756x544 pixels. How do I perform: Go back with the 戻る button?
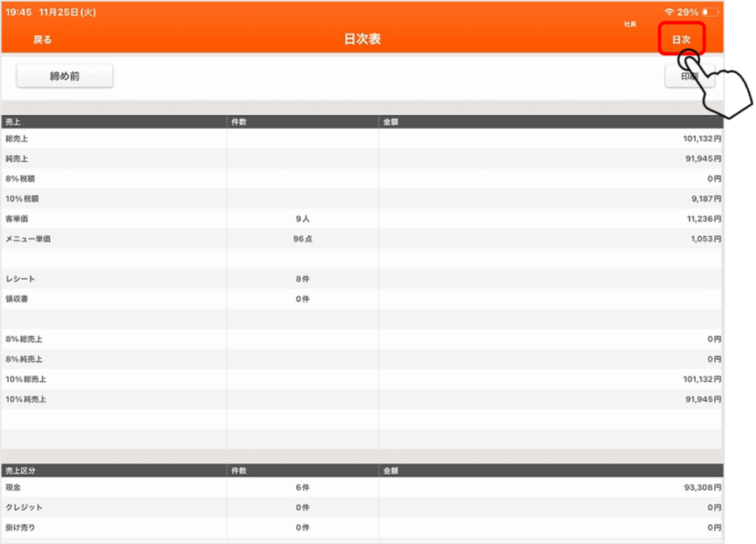(x=43, y=40)
